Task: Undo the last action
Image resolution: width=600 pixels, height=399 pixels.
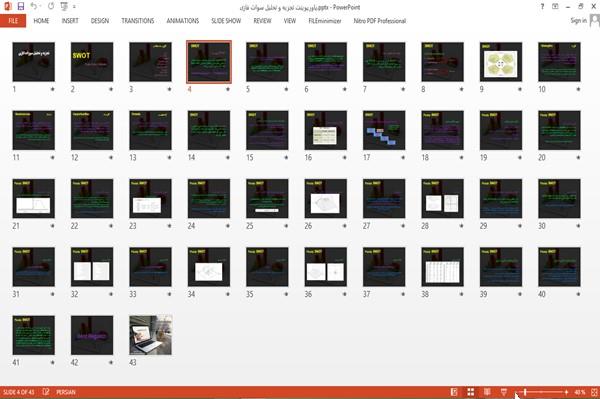Action: coord(34,6)
